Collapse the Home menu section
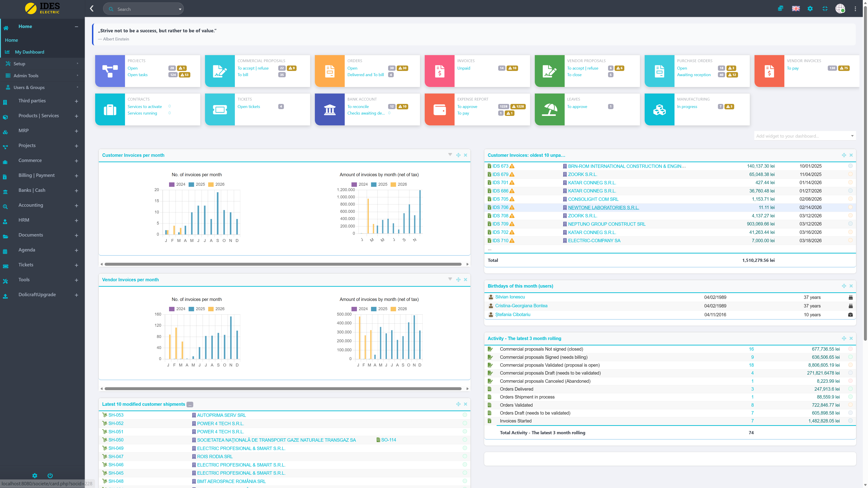Viewport: 868px width, 488px height. (x=76, y=26)
